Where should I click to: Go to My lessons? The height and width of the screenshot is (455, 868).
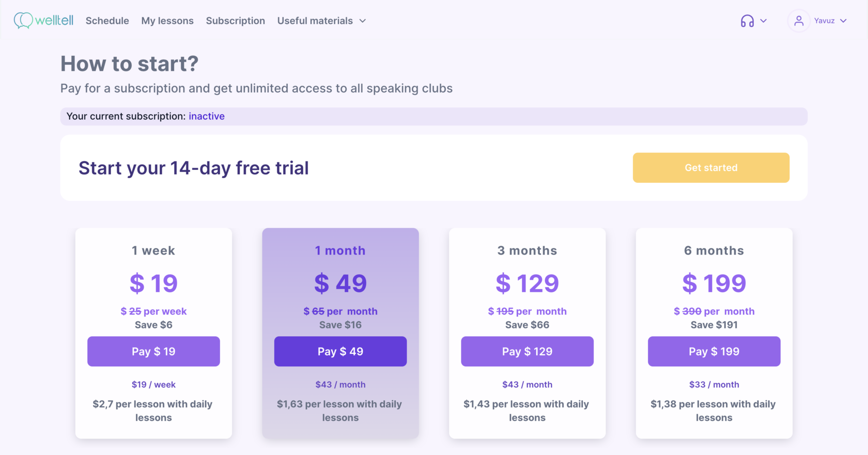pos(167,21)
